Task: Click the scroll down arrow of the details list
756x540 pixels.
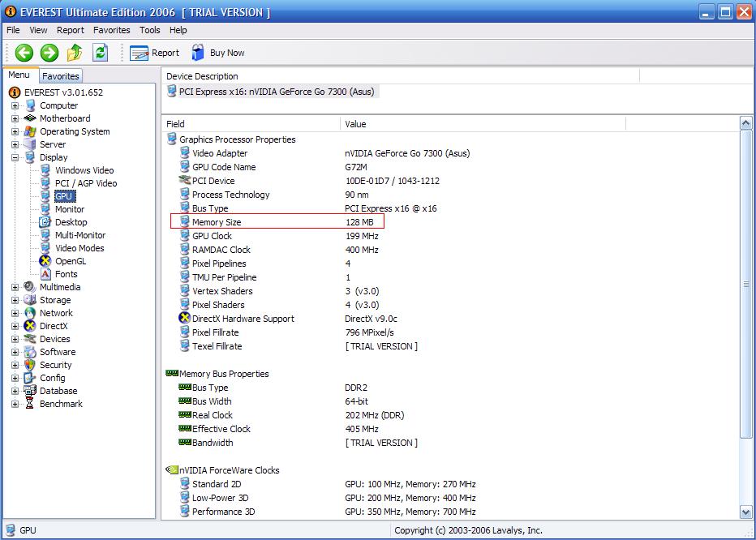Action: click(x=745, y=512)
